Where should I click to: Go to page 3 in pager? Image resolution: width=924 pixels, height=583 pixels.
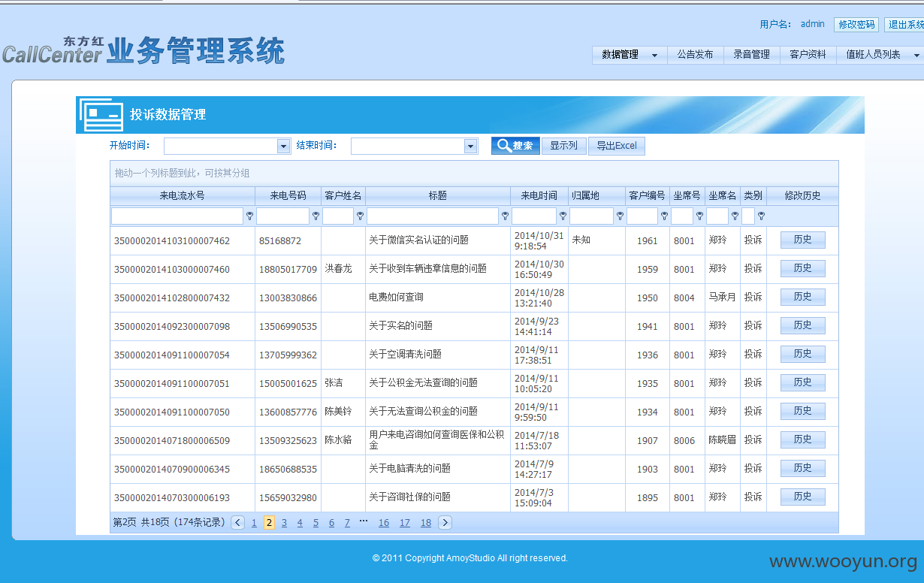[x=284, y=523]
